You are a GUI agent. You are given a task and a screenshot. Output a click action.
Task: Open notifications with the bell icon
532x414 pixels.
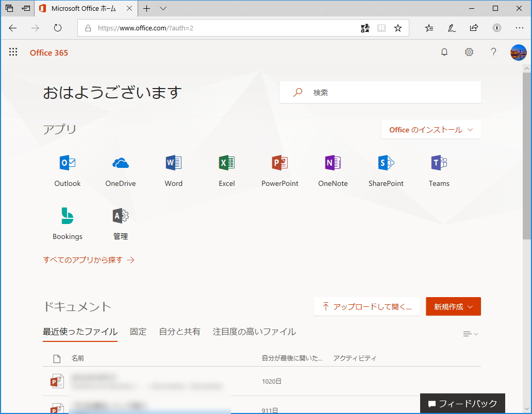[444, 52]
